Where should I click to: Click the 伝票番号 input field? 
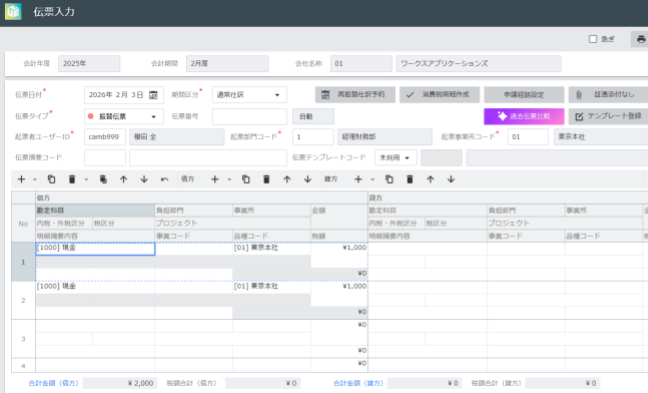249,117
